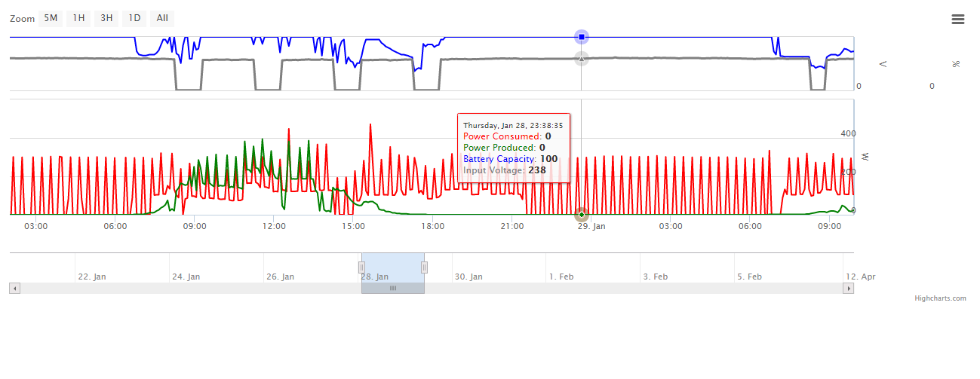Set zoom range to 5M

[51, 18]
